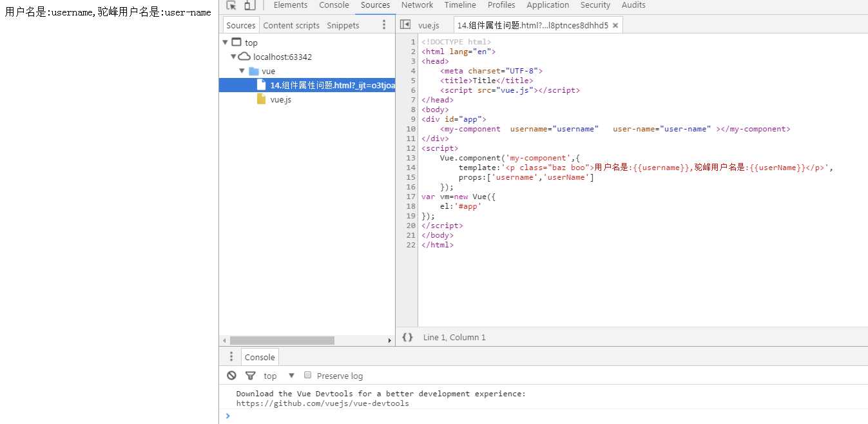Screen dimensions: 868x424
Task: Switch to Content scripts sub-tab
Action: point(291,25)
